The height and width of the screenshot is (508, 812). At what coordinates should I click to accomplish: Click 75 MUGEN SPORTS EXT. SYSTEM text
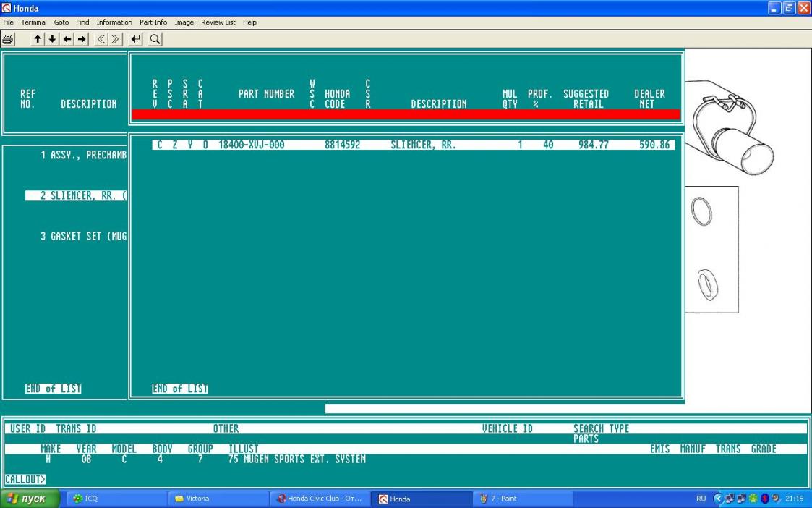tap(297, 460)
